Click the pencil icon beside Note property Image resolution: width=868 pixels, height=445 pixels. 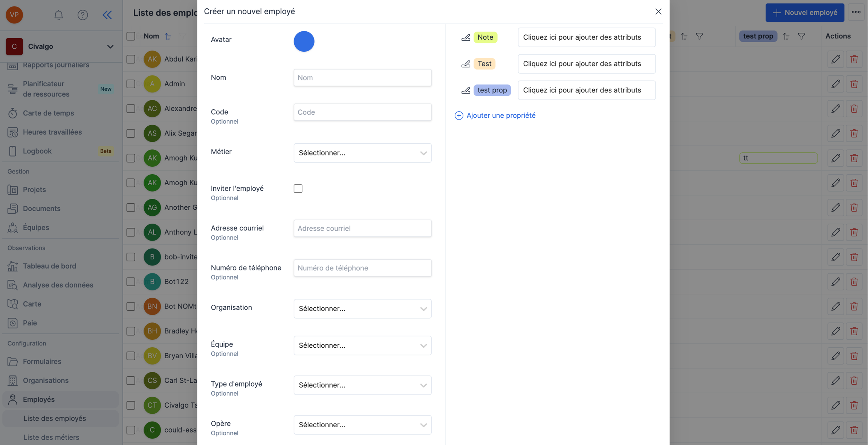pyautogui.click(x=466, y=37)
